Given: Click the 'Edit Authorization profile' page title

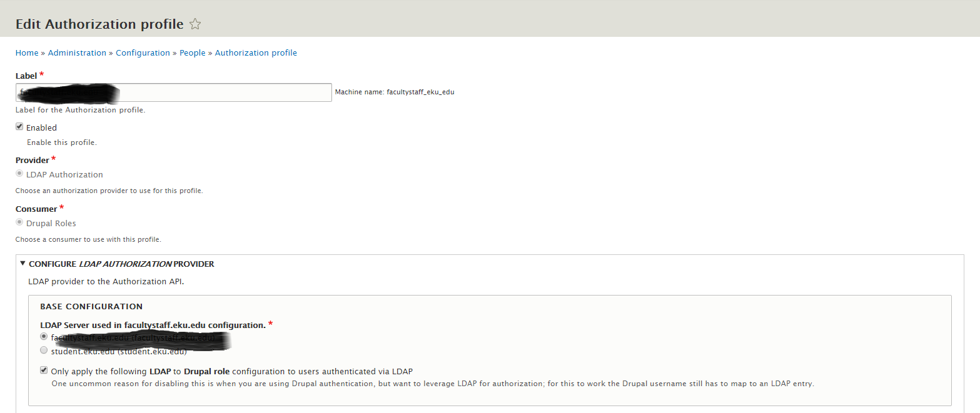Looking at the screenshot, I should (99, 24).
